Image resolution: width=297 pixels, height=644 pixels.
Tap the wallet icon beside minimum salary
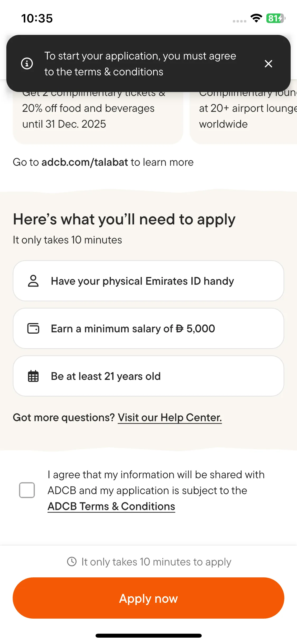(x=33, y=328)
